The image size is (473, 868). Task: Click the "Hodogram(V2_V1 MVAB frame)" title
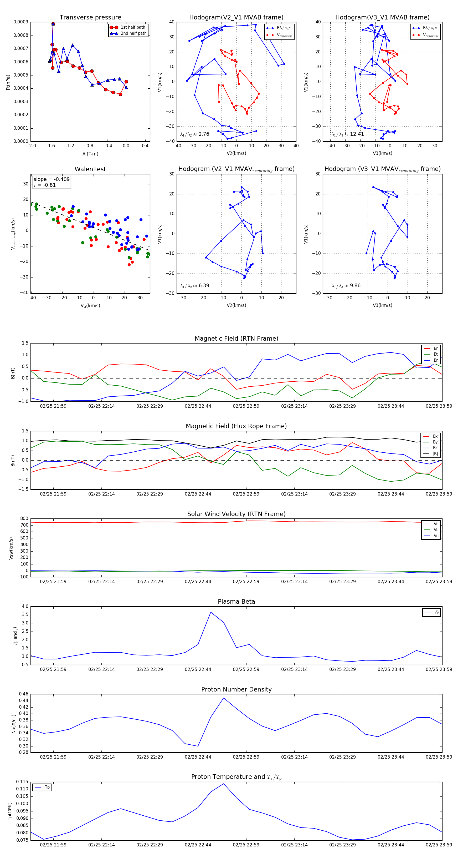236,17
